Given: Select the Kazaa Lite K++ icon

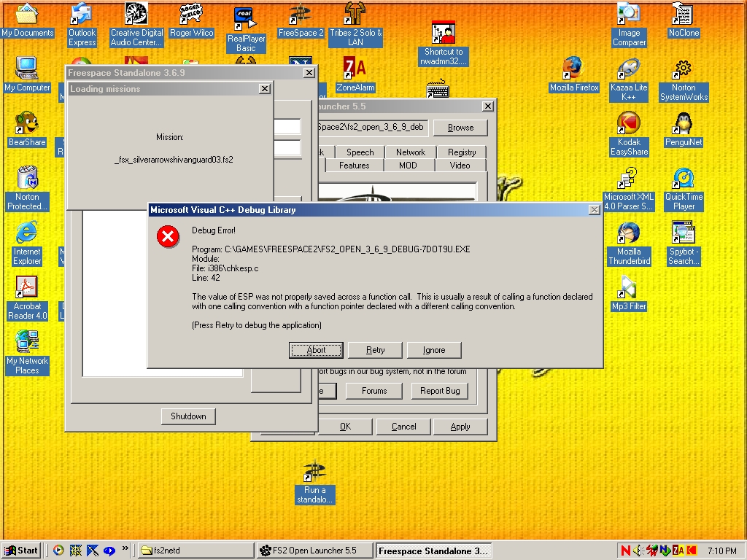Looking at the screenshot, I should coord(629,79).
